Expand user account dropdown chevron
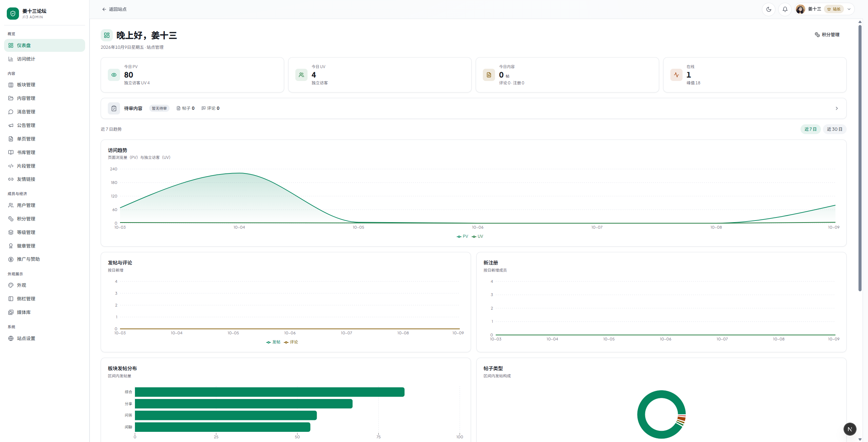The height and width of the screenshot is (442, 868). [x=849, y=9]
